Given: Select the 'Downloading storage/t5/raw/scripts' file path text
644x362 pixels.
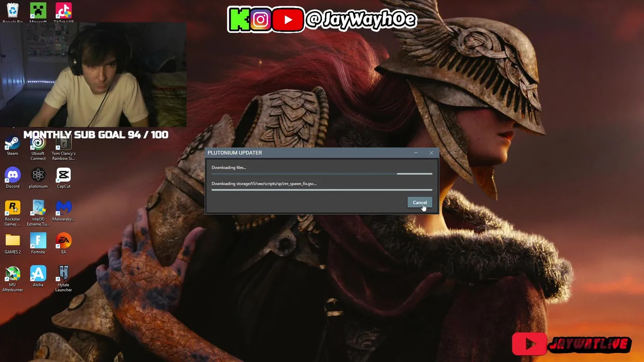Looking at the screenshot, I should (264, 184).
